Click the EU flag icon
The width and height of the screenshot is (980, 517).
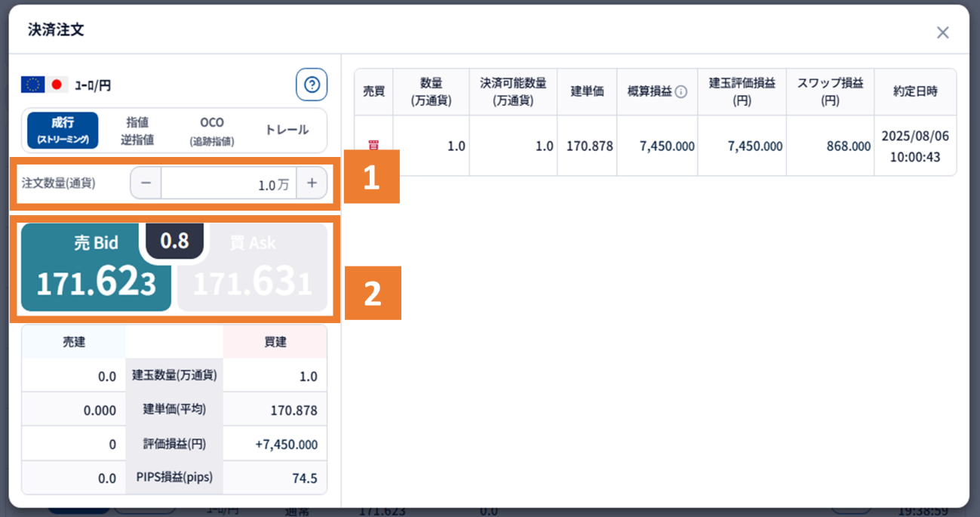(32, 85)
